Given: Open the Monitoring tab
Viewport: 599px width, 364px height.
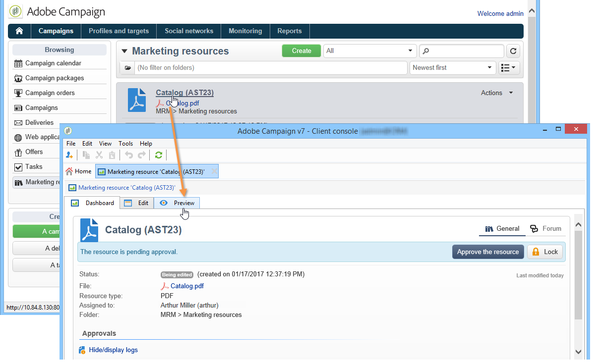Looking at the screenshot, I should coord(245,31).
